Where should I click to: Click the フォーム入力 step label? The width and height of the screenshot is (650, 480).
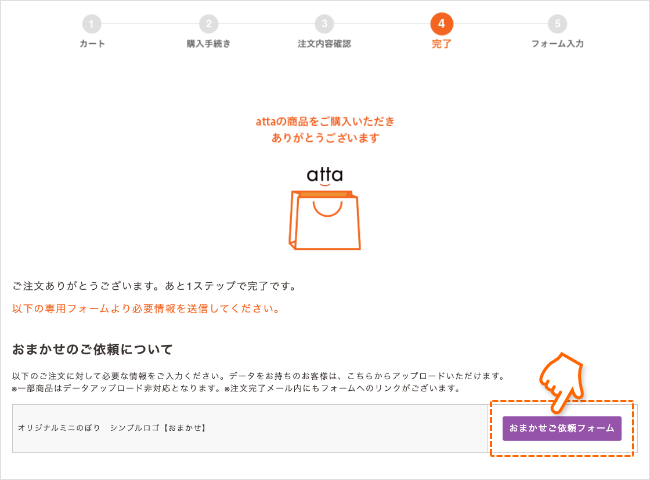pyautogui.click(x=558, y=44)
